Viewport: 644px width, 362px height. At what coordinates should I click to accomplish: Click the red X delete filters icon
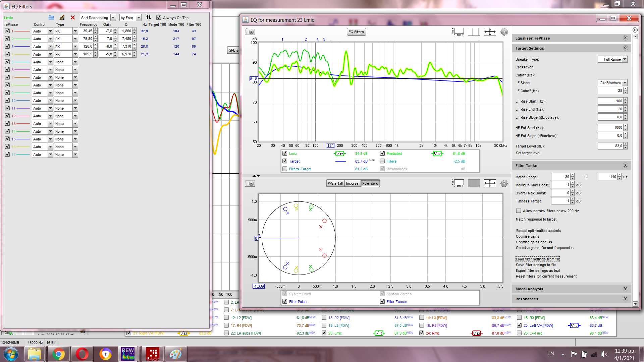(73, 17)
